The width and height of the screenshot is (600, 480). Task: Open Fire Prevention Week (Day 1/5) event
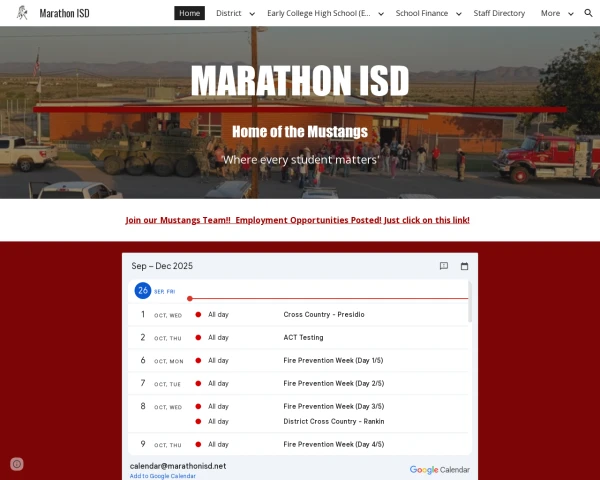333,361
